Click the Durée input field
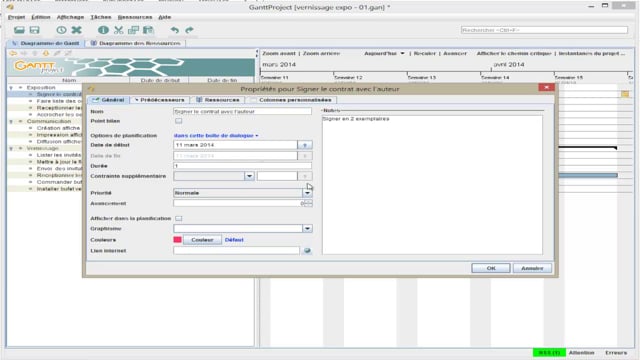 pos(242,166)
